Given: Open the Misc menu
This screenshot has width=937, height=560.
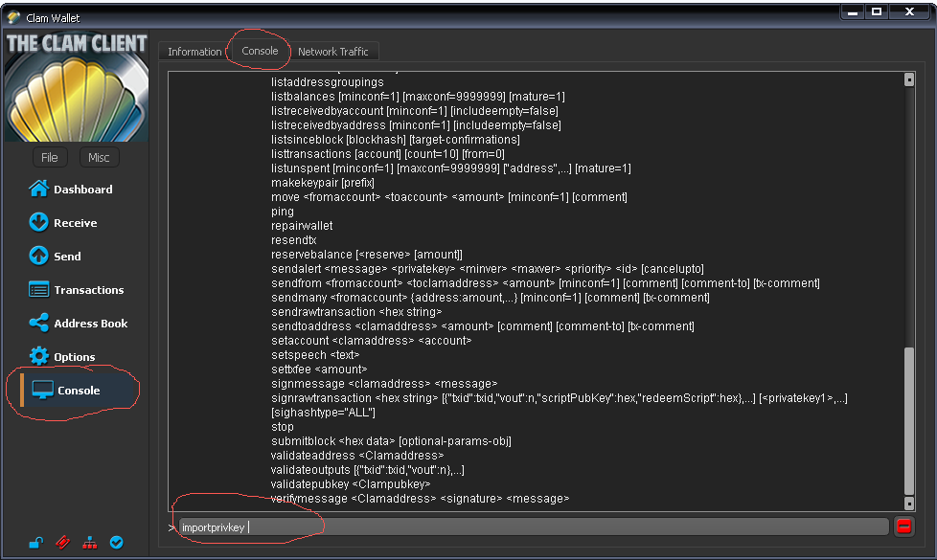Looking at the screenshot, I should pos(99,157).
